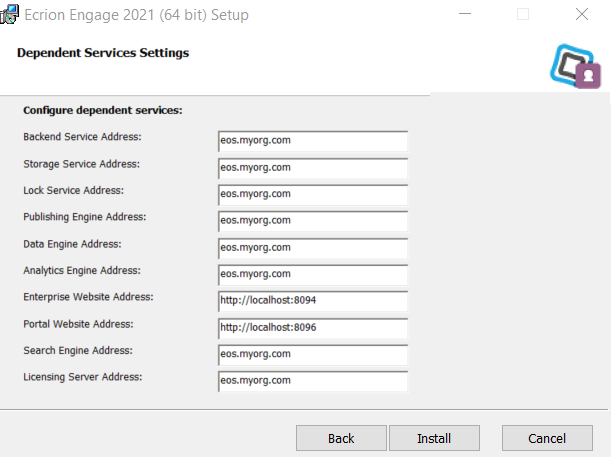This screenshot has width=611, height=457.
Task: Click the Backend Service Address field
Action: (313, 141)
